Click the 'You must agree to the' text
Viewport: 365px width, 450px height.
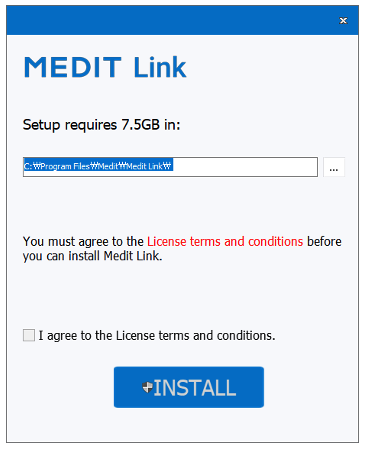point(83,241)
